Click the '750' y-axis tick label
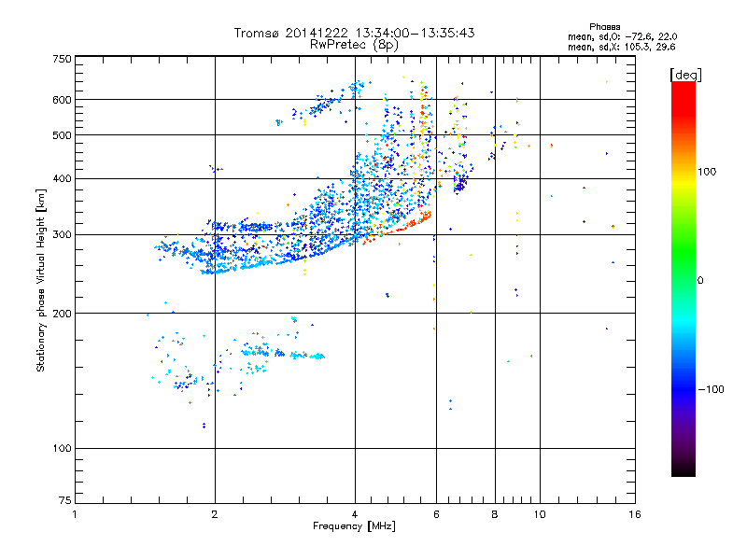Image resolution: width=747 pixels, height=560 pixels. pos(62,59)
